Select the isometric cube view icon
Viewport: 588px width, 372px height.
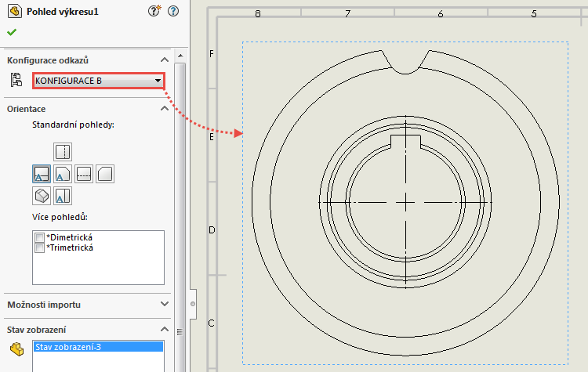pyautogui.click(x=42, y=196)
